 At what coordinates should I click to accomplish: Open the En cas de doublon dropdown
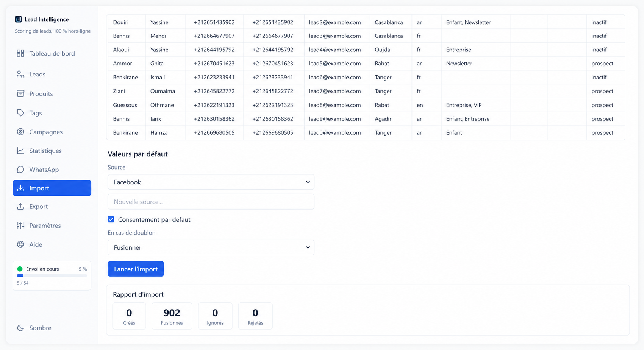tap(211, 247)
